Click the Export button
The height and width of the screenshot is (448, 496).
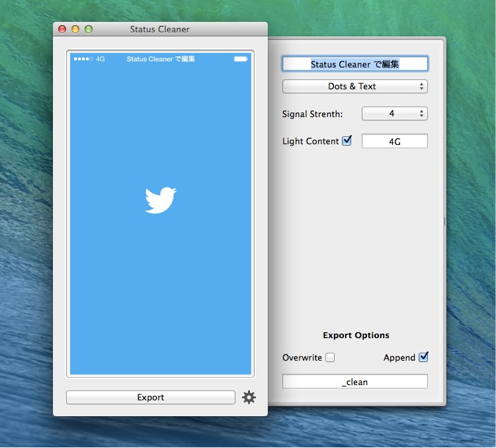(151, 397)
